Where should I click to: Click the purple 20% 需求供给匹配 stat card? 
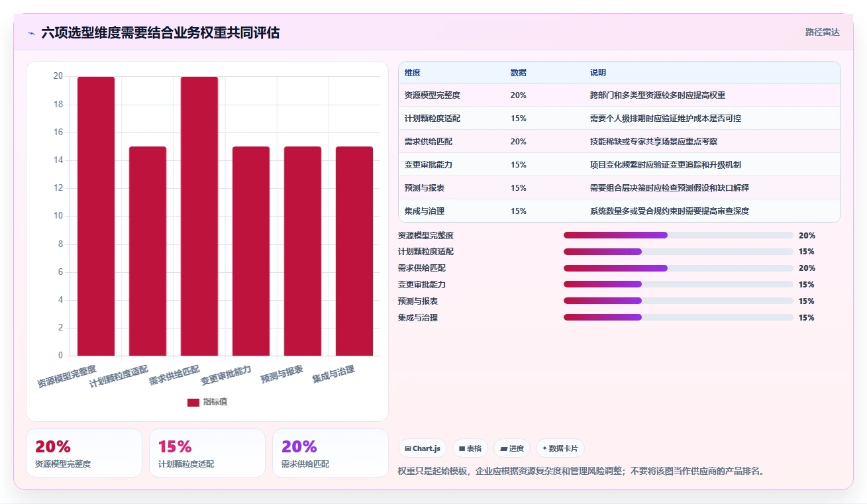331,453
